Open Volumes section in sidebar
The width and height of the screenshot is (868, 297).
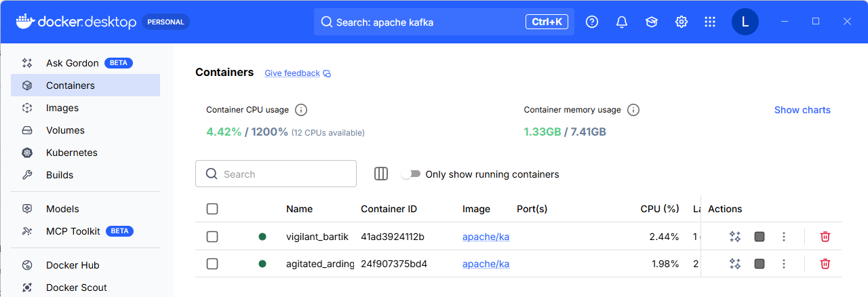pyautogui.click(x=65, y=130)
